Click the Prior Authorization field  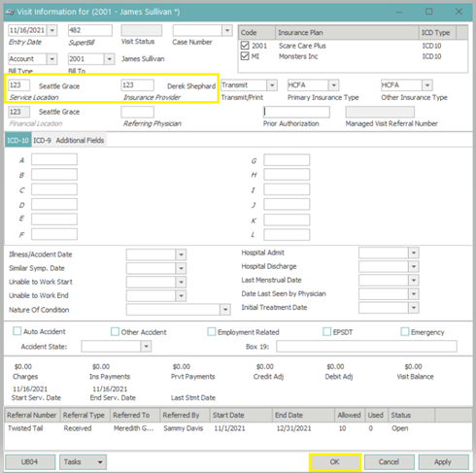[x=296, y=112]
